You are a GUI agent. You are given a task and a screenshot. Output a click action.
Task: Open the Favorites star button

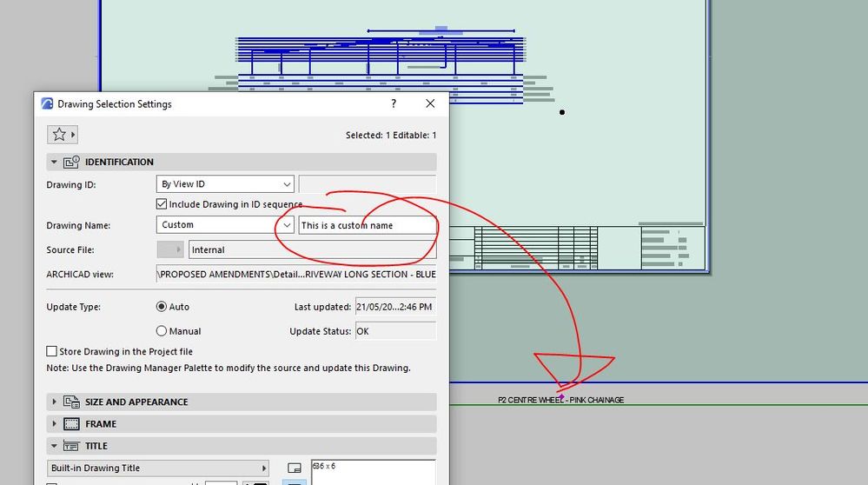click(62, 135)
